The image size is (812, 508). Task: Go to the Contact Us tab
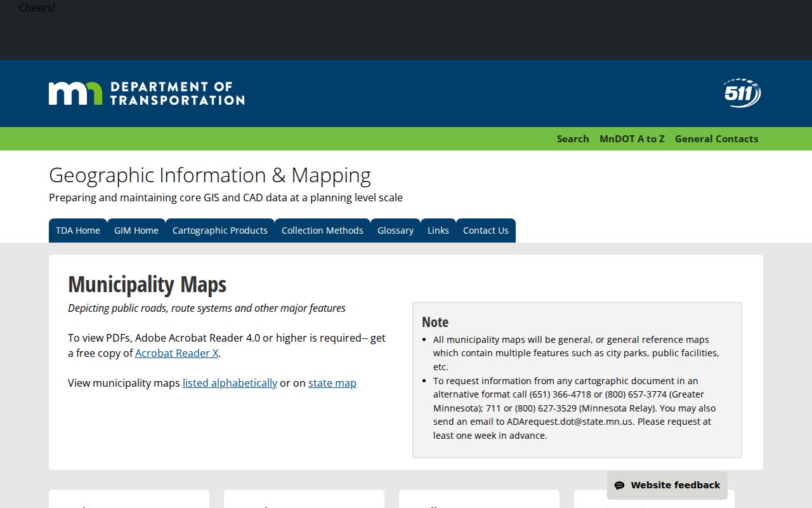coord(486,231)
